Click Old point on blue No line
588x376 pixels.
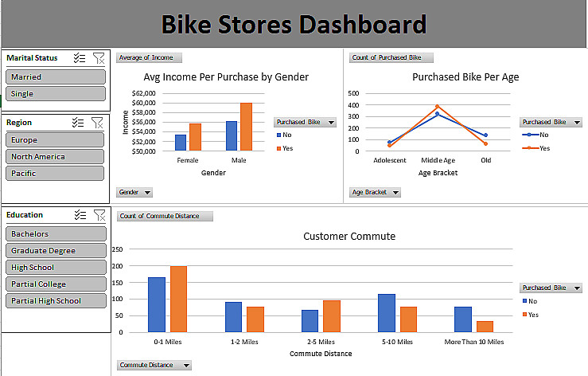point(485,135)
